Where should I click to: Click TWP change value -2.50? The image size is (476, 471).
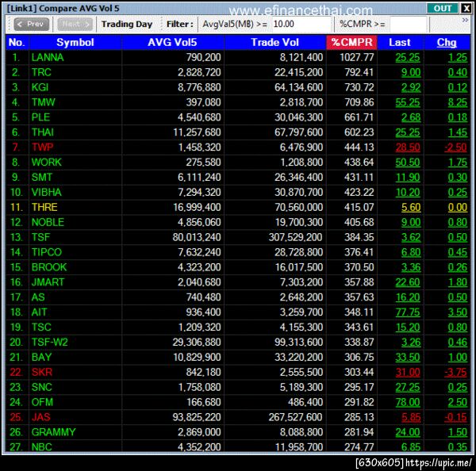click(x=455, y=147)
